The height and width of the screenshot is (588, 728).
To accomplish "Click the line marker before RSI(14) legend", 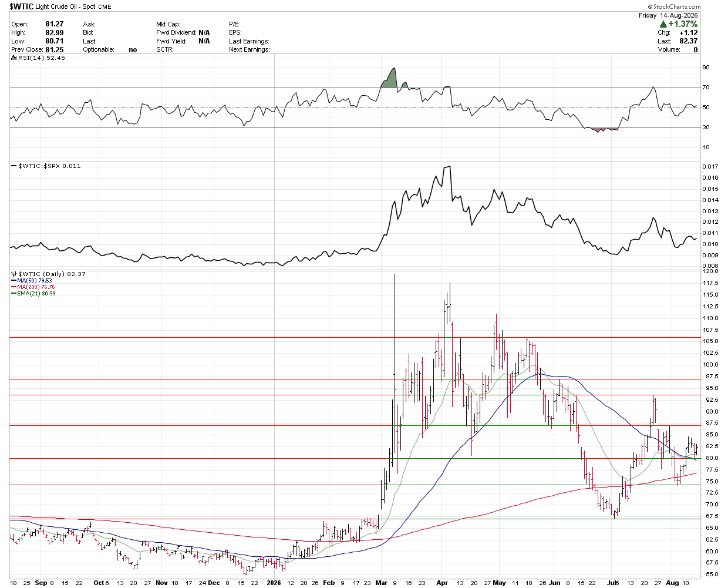I will (14, 58).
